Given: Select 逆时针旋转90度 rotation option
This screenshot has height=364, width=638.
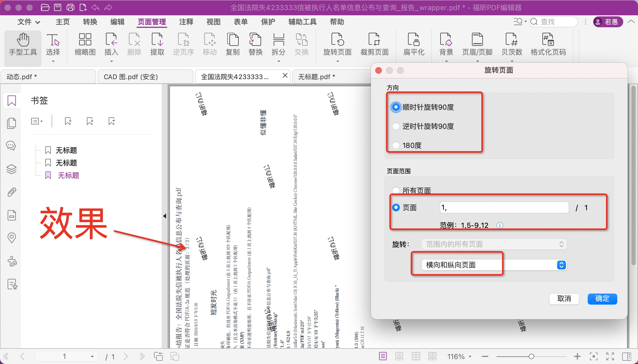Looking at the screenshot, I should (396, 126).
